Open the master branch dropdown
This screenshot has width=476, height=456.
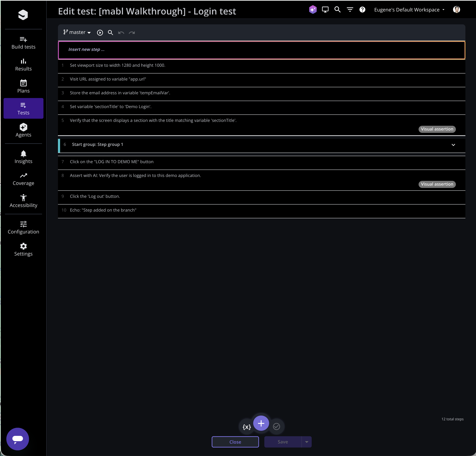[77, 32]
